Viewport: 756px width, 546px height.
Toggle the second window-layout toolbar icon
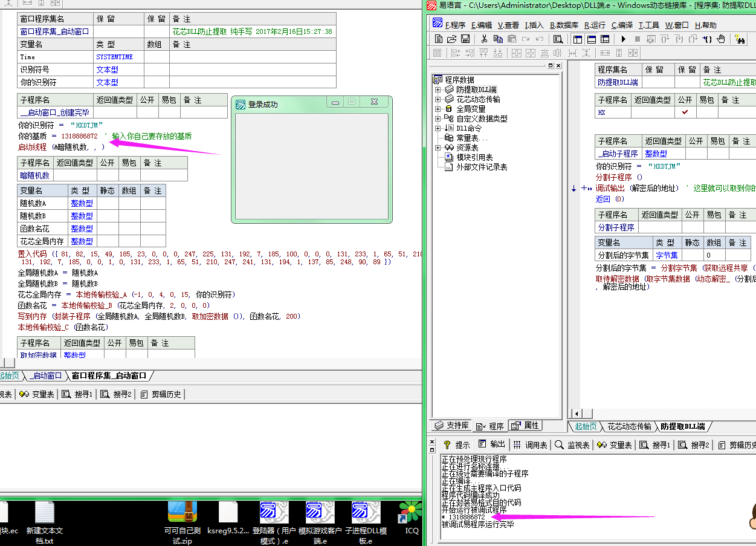(591, 39)
